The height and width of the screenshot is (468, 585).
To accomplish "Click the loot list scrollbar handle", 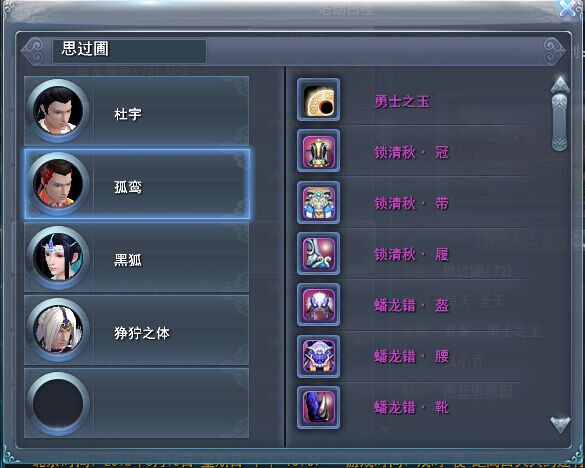I will click(560, 122).
